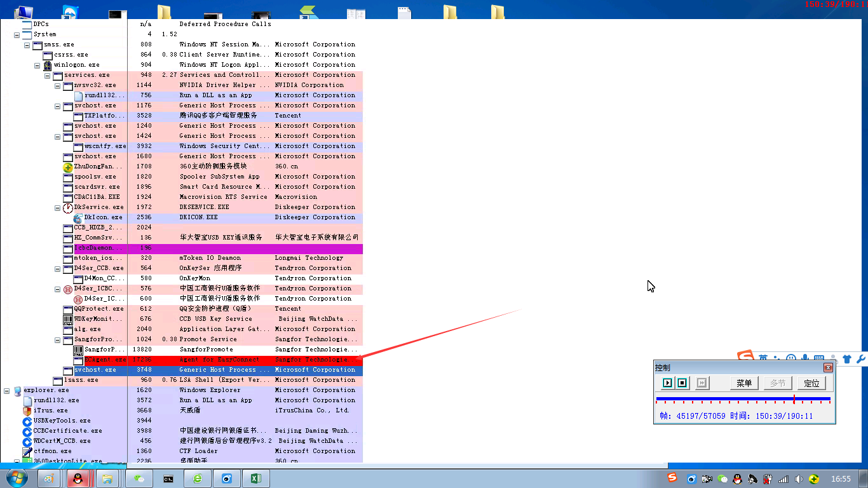Click the Sogou toolbar wrench settings icon
Screen dimensions: 868x488
click(x=861, y=359)
